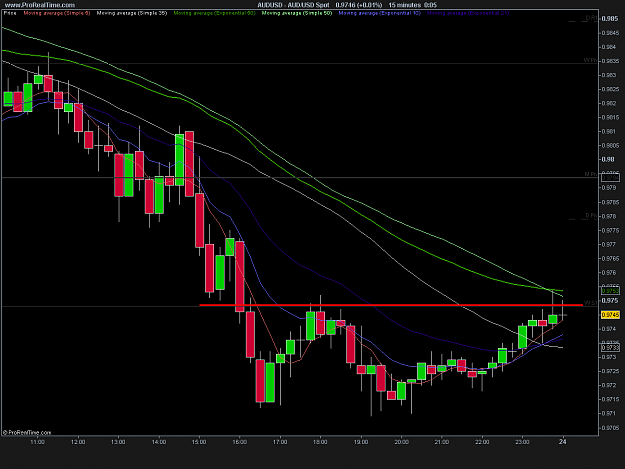Click the 15:00 time axis label
625x469 pixels.
point(199,442)
